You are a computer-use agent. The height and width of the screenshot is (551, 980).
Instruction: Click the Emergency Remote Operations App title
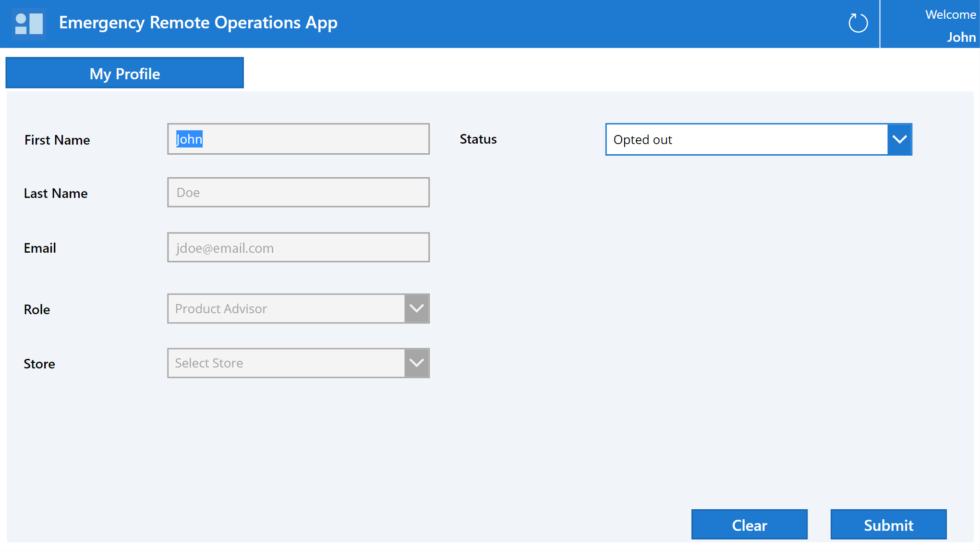coord(198,23)
